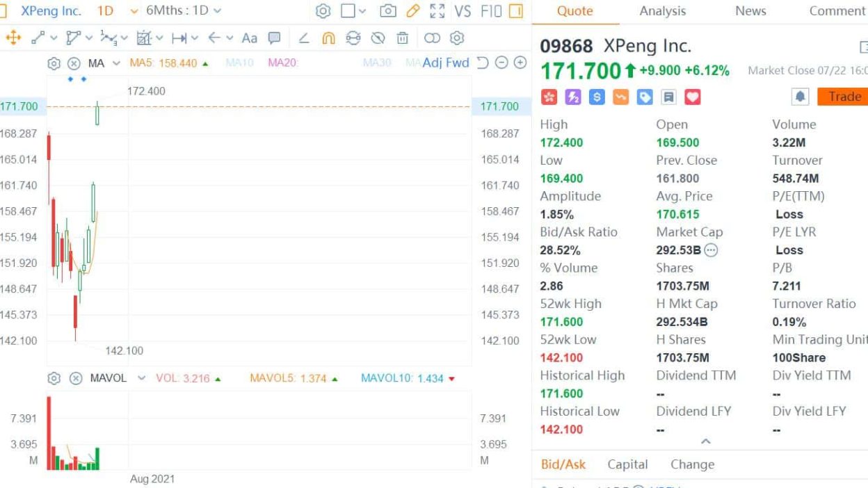This screenshot has height=488, width=868.
Task: Click the 171.700 current price axis marker
Action: (500, 106)
